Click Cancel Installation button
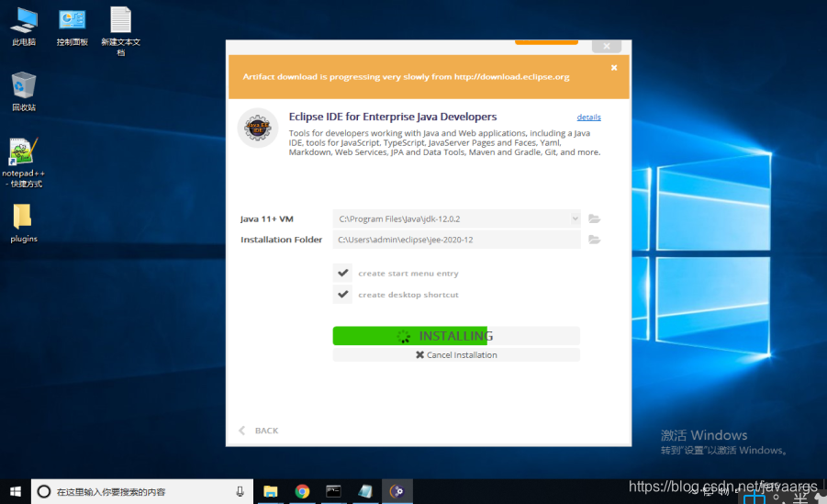The height and width of the screenshot is (504, 827). click(x=456, y=354)
